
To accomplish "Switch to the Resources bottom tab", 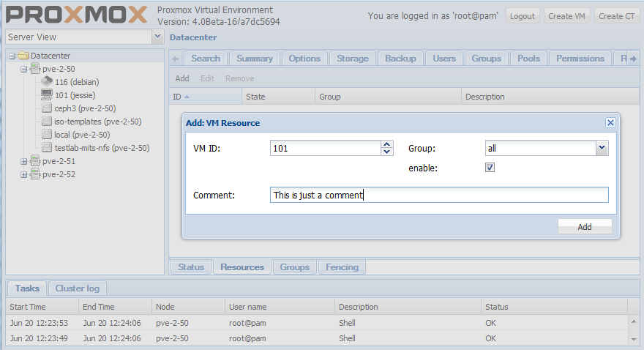I will point(242,267).
